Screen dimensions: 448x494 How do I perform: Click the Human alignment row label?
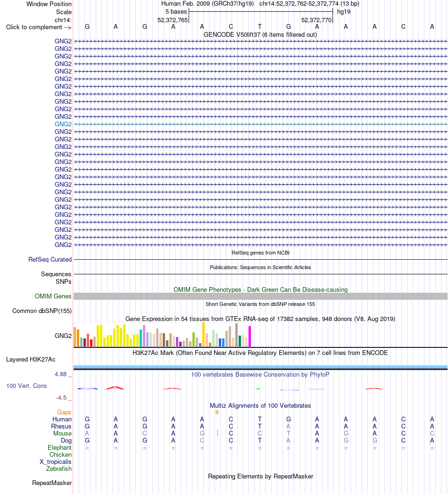[62, 420]
